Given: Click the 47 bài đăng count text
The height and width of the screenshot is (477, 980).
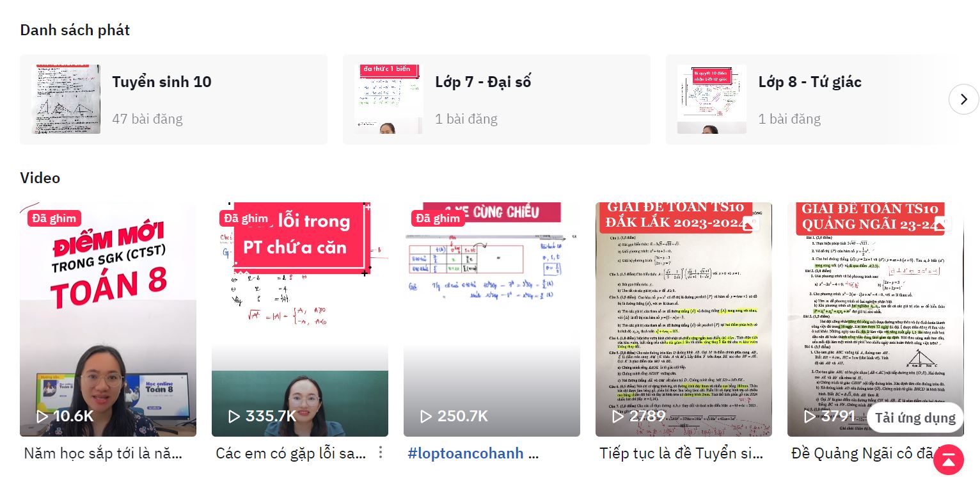Looking at the screenshot, I should pyautogui.click(x=147, y=118).
